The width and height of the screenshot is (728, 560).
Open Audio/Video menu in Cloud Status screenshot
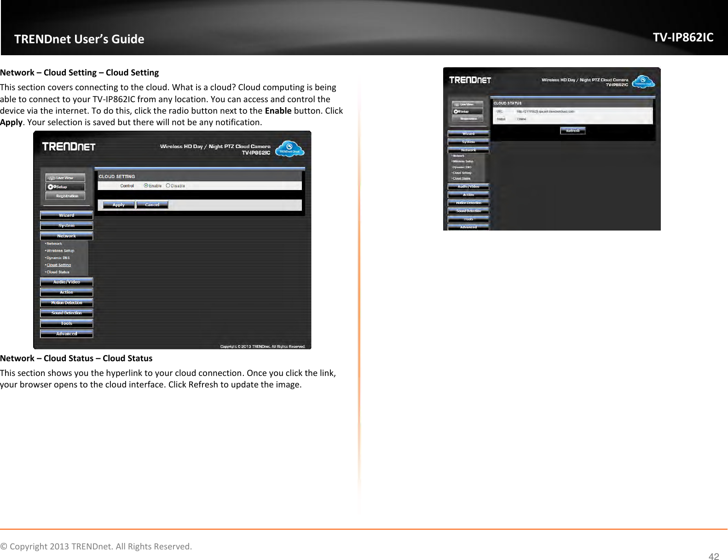point(468,186)
